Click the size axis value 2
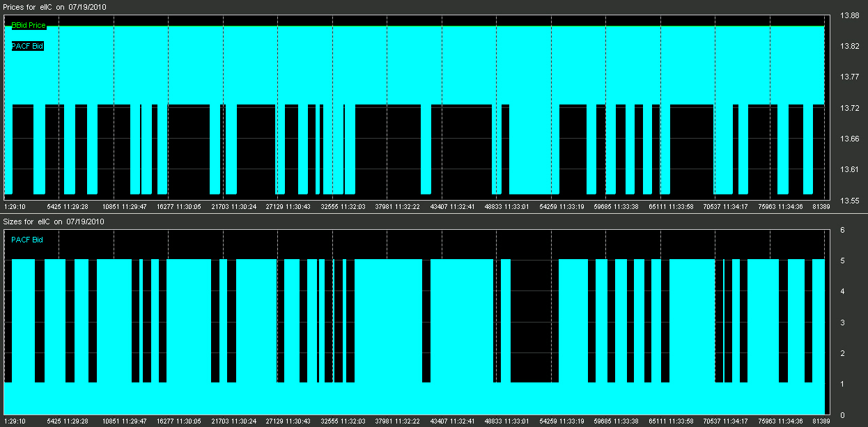This screenshot has height=427, width=868. click(842, 354)
